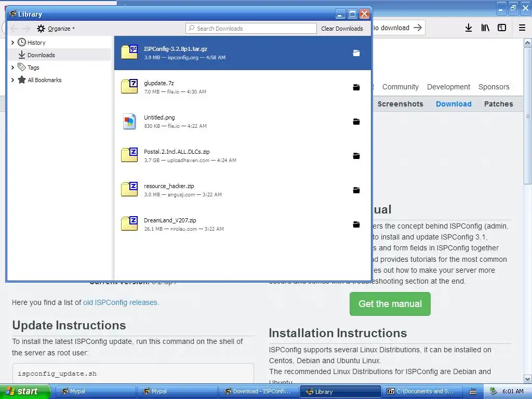Switch to the Patches tab on website
Image resolution: width=532 pixels, height=399 pixels.
point(498,104)
